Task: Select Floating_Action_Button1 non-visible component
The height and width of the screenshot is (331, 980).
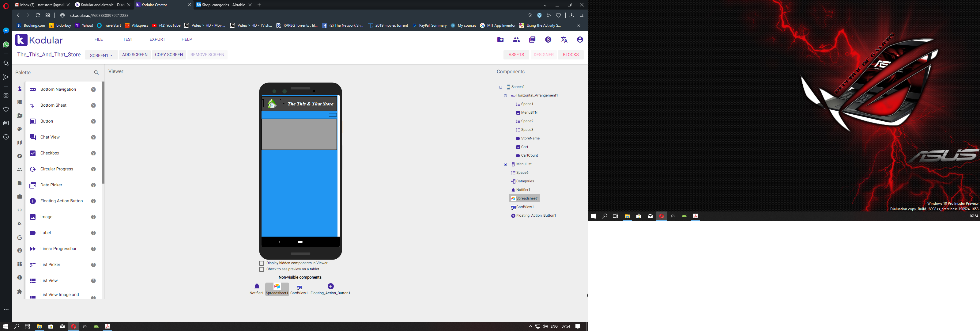Action: 330,289
